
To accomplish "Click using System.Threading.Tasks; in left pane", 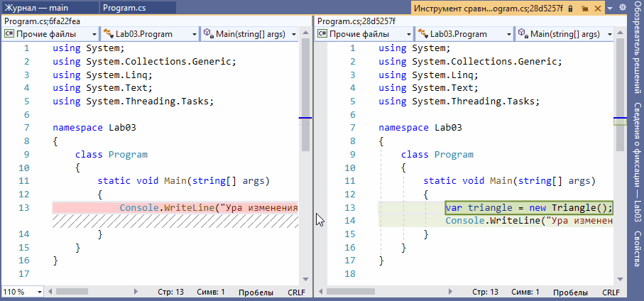I will 133,102.
